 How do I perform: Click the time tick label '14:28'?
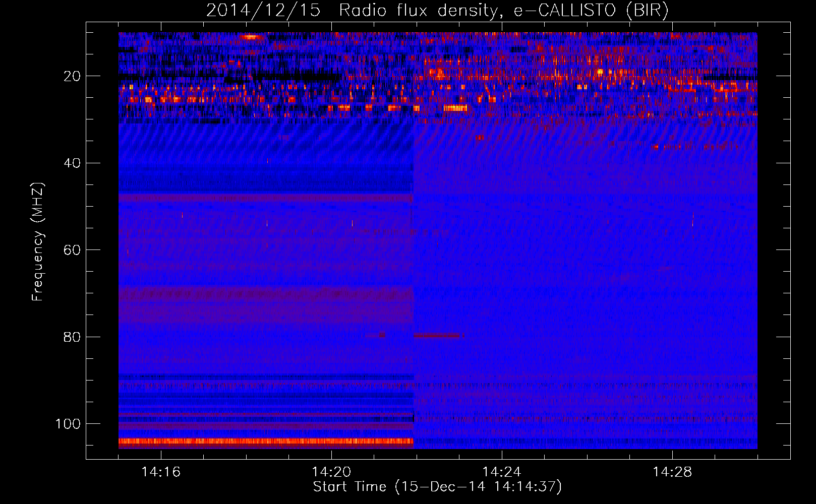click(672, 472)
